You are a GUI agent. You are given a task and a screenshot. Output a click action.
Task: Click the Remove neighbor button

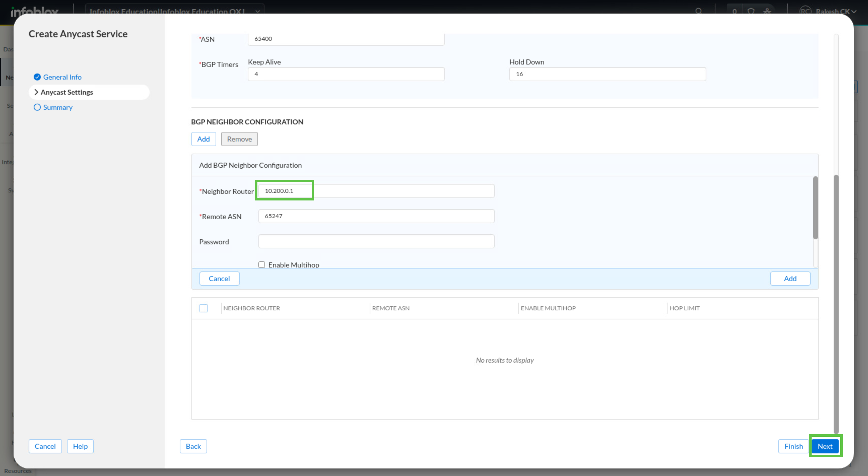(x=239, y=139)
